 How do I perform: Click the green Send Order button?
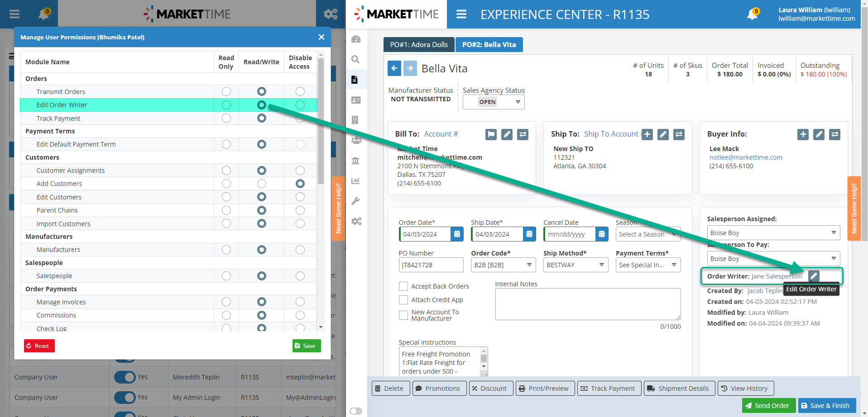(x=767, y=406)
